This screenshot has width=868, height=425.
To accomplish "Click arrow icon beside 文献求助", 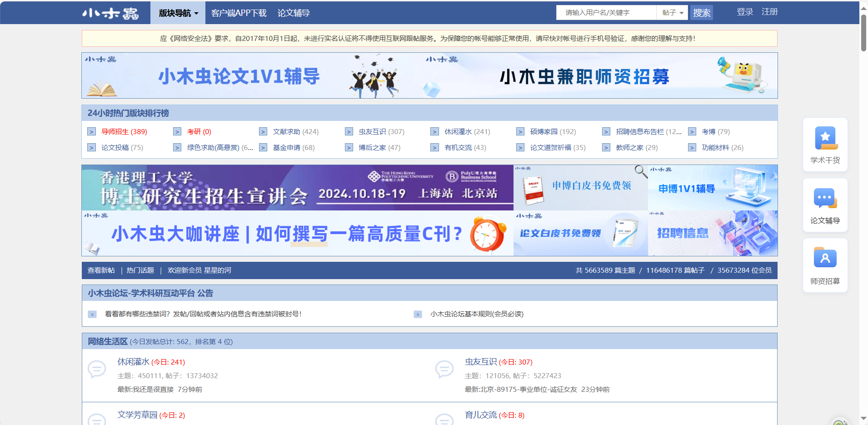I will tap(263, 132).
